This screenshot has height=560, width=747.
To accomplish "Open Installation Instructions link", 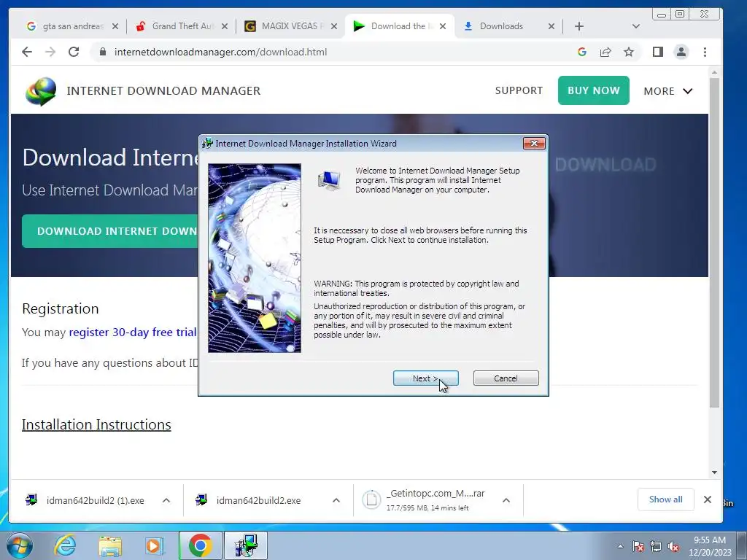I will pyautogui.click(x=96, y=424).
